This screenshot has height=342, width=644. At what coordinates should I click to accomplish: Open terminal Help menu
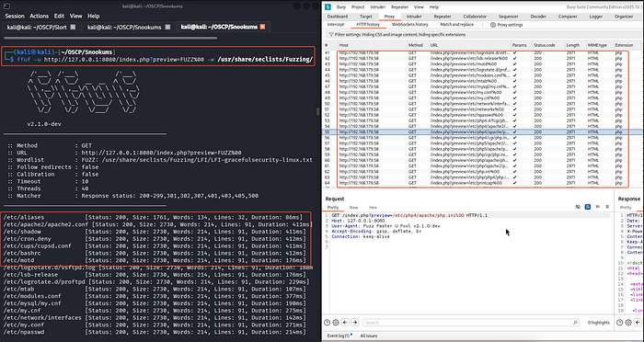tap(94, 16)
